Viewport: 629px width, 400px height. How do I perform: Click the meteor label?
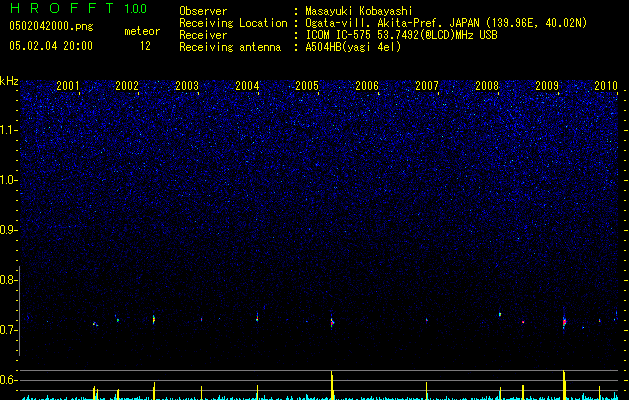pos(142,31)
